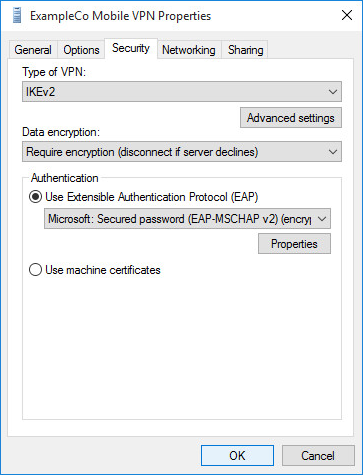Expand the Type of VPN dropdown

tap(182, 92)
